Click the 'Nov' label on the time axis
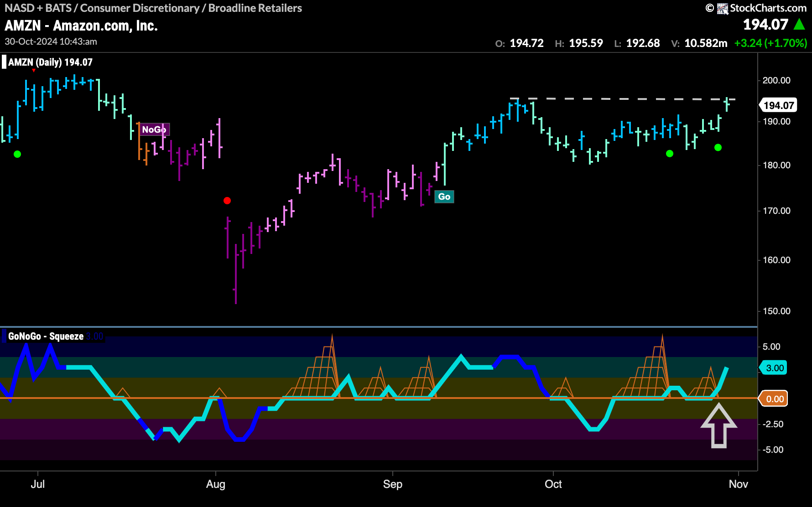Image resolution: width=812 pixels, height=507 pixels. tap(738, 484)
